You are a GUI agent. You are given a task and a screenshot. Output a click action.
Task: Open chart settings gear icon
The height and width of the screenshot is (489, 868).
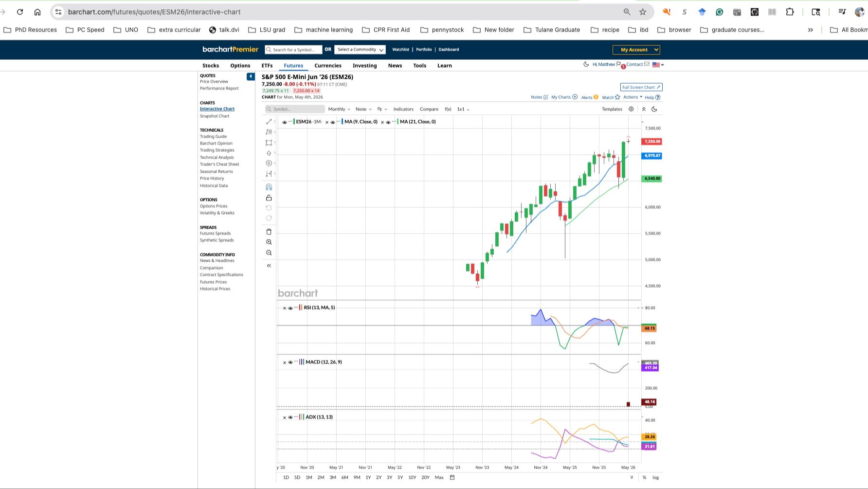coord(631,109)
